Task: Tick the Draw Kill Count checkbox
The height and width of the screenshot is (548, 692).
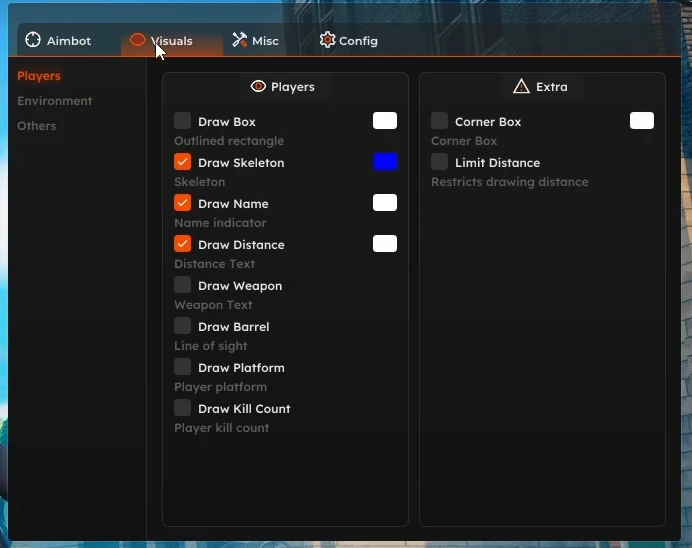Action: click(183, 408)
